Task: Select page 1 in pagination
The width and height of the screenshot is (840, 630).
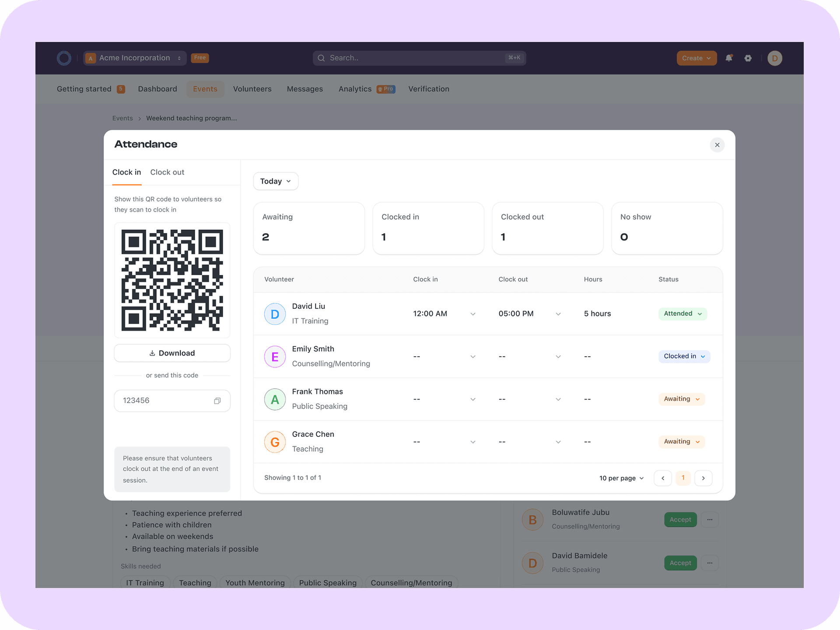Action: 683,478
